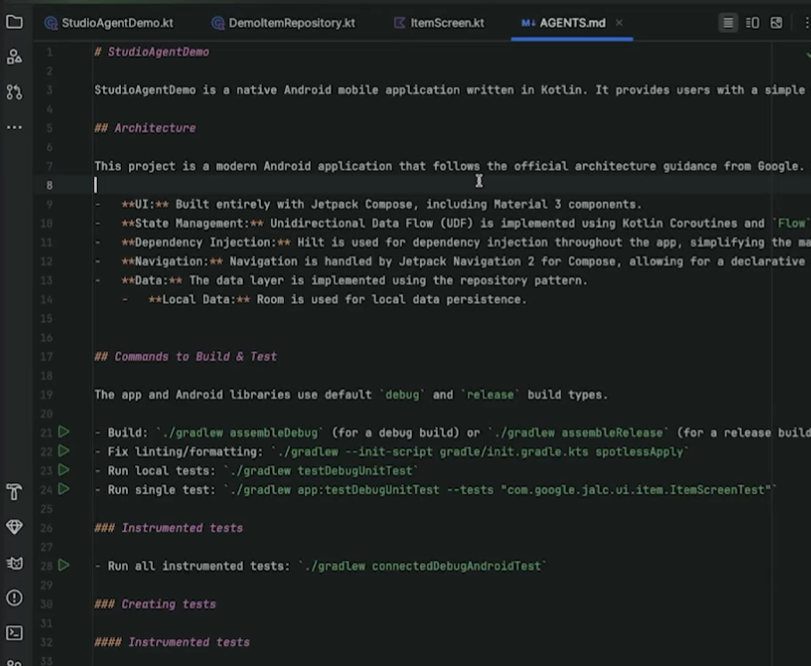Open the editor options kebab menu
The width and height of the screenshot is (811, 666).
(x=807, y=22)
